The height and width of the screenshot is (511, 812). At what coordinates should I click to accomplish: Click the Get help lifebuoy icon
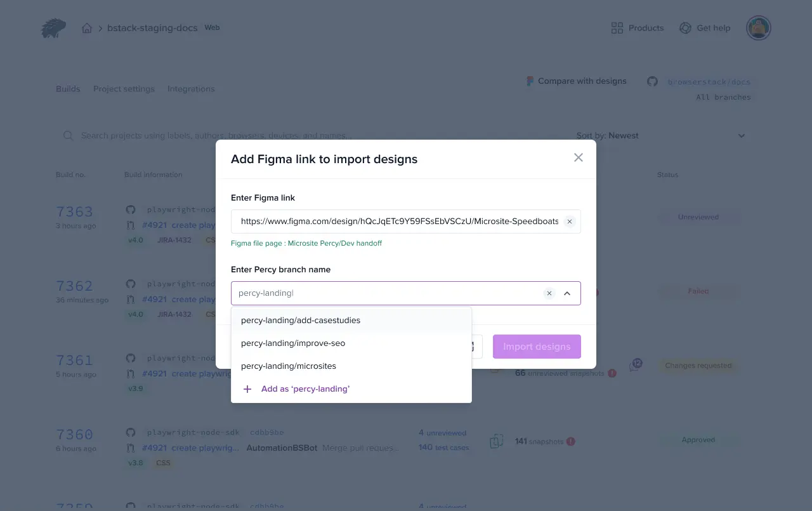(x=685, y=28)
